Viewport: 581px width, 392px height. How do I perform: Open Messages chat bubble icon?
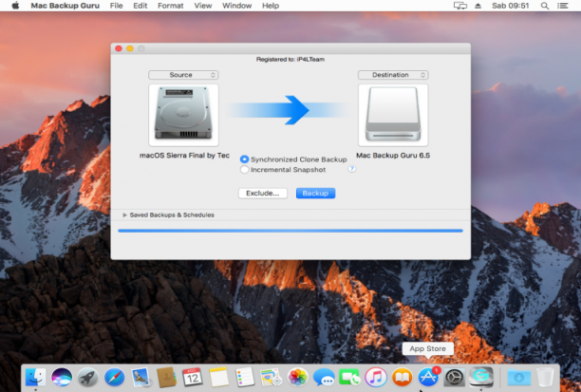(324, 377)
